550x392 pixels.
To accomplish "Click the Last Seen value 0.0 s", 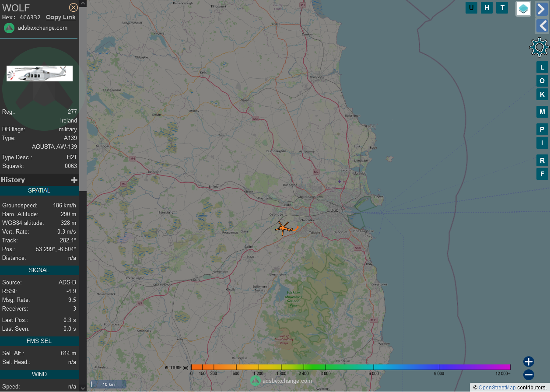I will (x=70, y=329).
